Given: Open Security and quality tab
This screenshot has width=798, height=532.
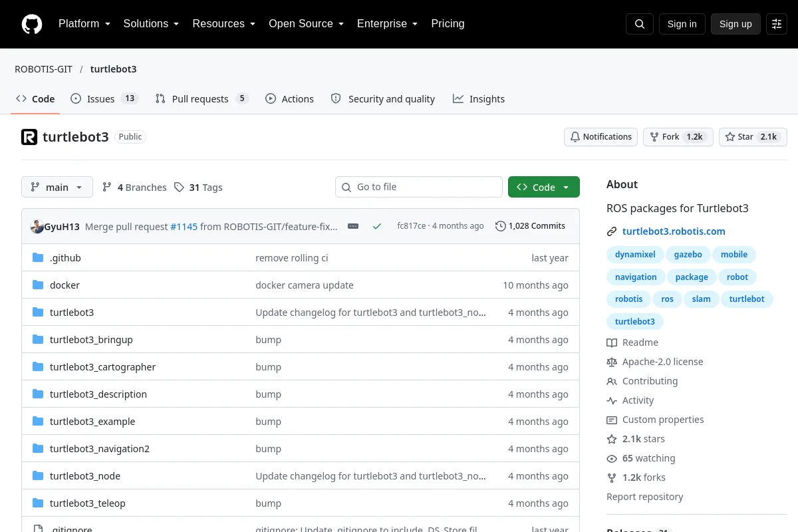Looking at the screenshot, I should [x=383, y=99].
